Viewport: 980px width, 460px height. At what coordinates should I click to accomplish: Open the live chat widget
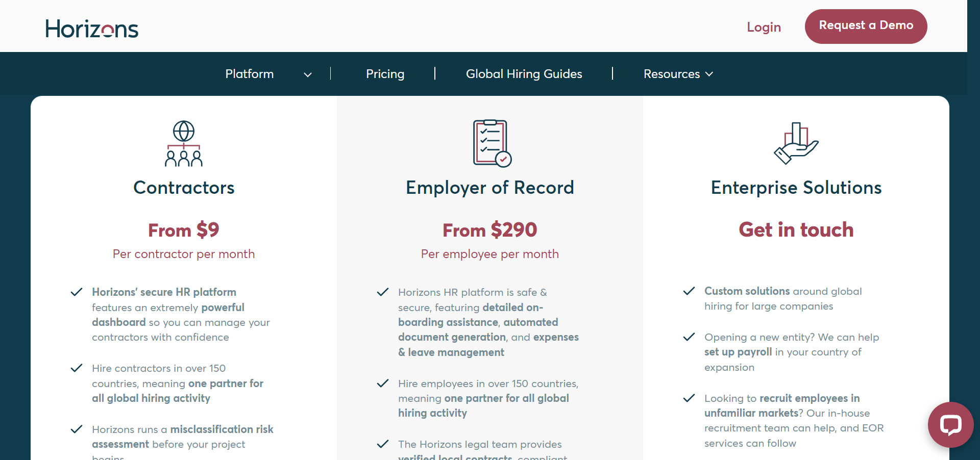tap(950, 424)
